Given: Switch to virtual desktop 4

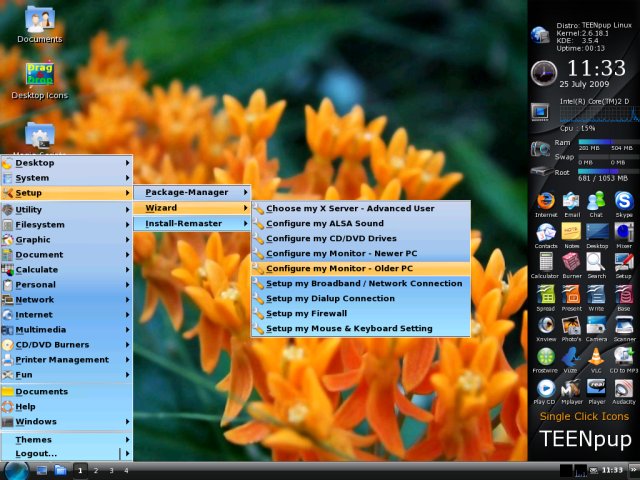Looking at the screenshot, I should click(126, 471).
